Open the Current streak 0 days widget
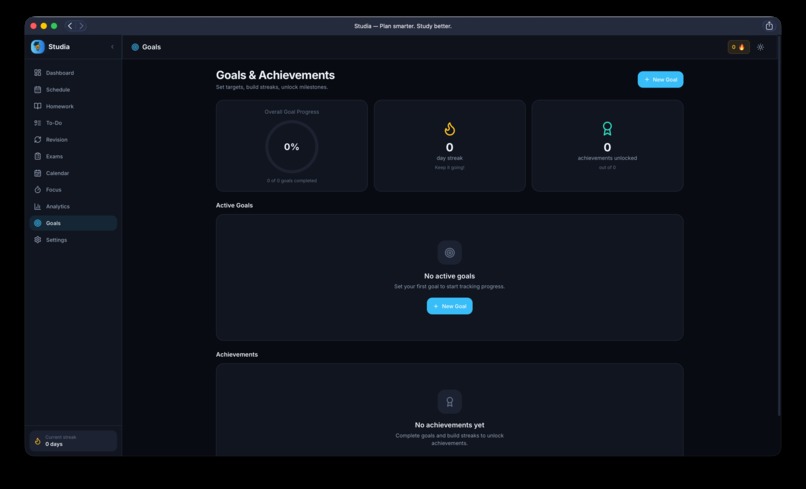This screenshot has height=489, width=806. point(74,441)
